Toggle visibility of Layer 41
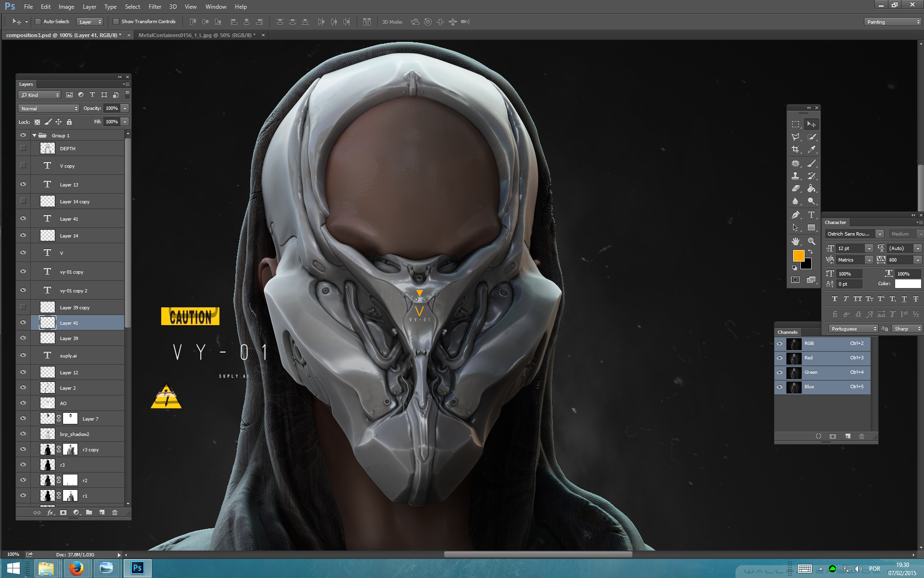This screenshot has width=924, height=578. coord(23,322)
